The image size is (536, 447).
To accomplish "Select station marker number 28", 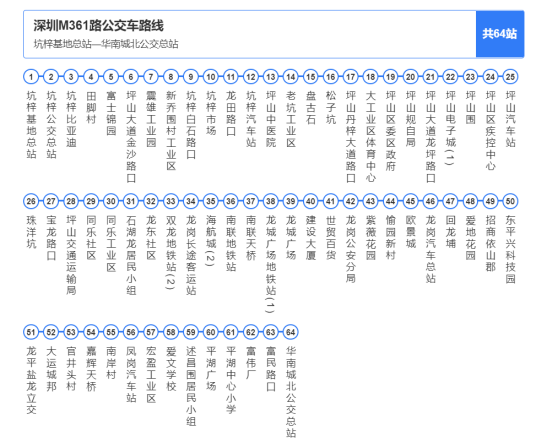I will [x=71, y=201].
